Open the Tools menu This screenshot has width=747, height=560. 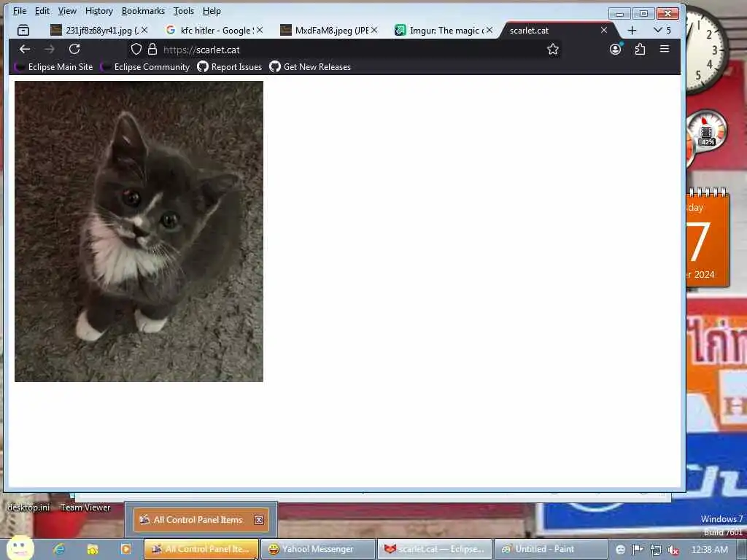coord(183,10)
